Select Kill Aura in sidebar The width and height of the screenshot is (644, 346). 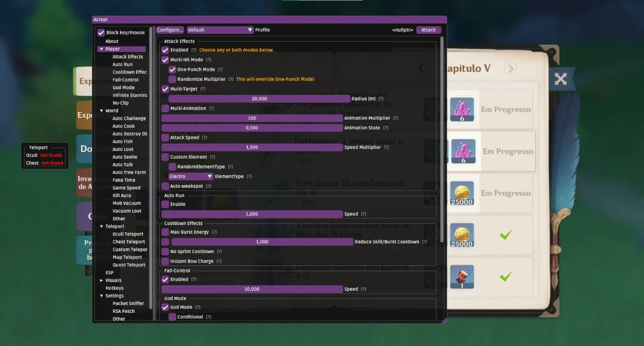click(x=122, y=196)
